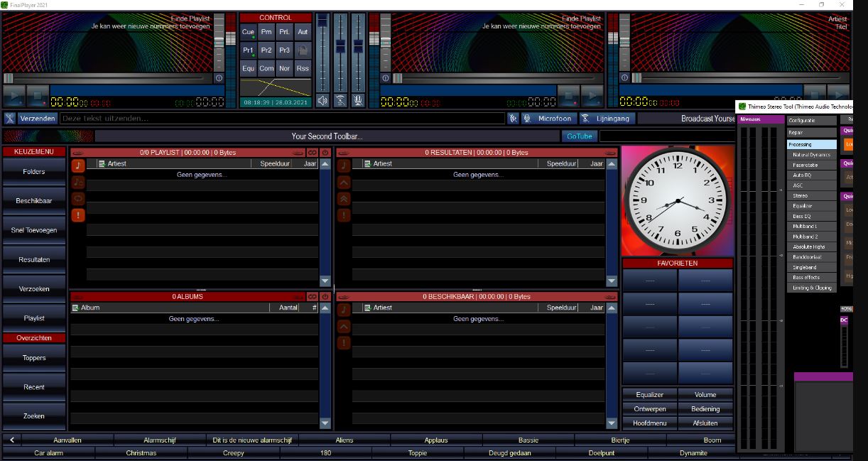Open Hoofdmenu button under Favorieten
This screenshot has width=868, height=461.
coord(650,423)
